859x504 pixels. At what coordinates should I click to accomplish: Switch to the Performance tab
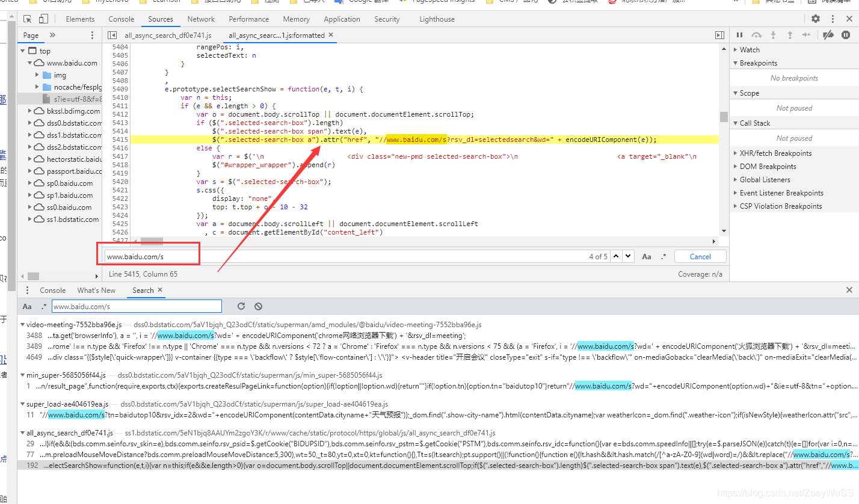click(x=249, y=19)
